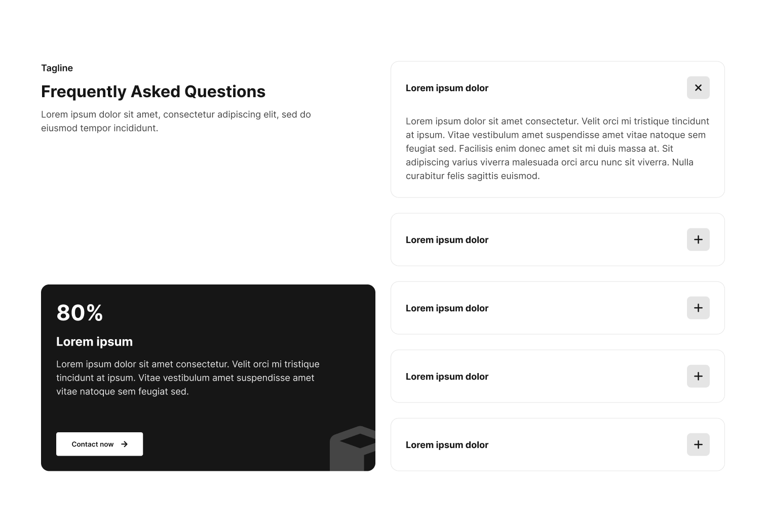Screen dimensions: 766x532
Task: Click the Contact now button
Action: (x=99, y=444)
